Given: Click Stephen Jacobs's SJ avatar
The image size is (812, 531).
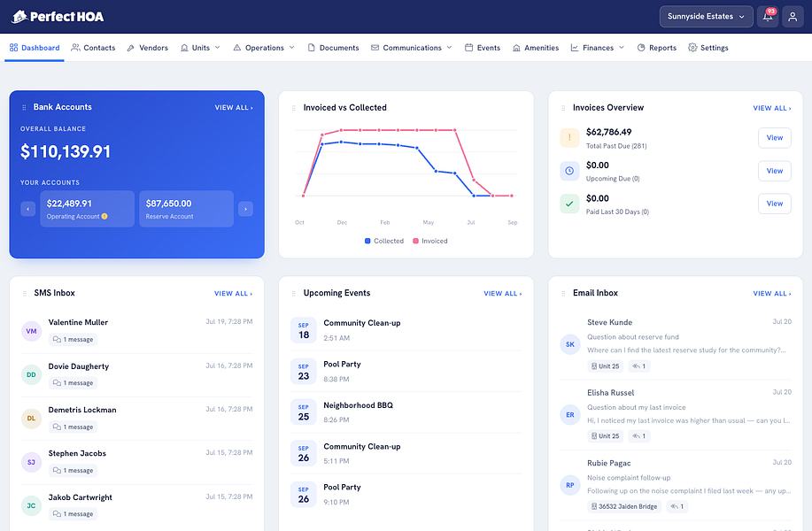Looking at the screenshot, I should coord(31,462).
